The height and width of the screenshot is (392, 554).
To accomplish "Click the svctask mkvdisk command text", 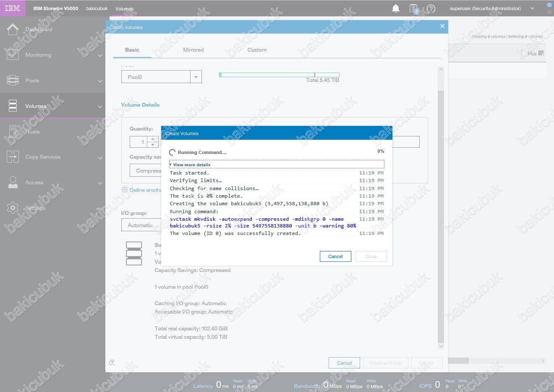I will [x=263, y=222].
